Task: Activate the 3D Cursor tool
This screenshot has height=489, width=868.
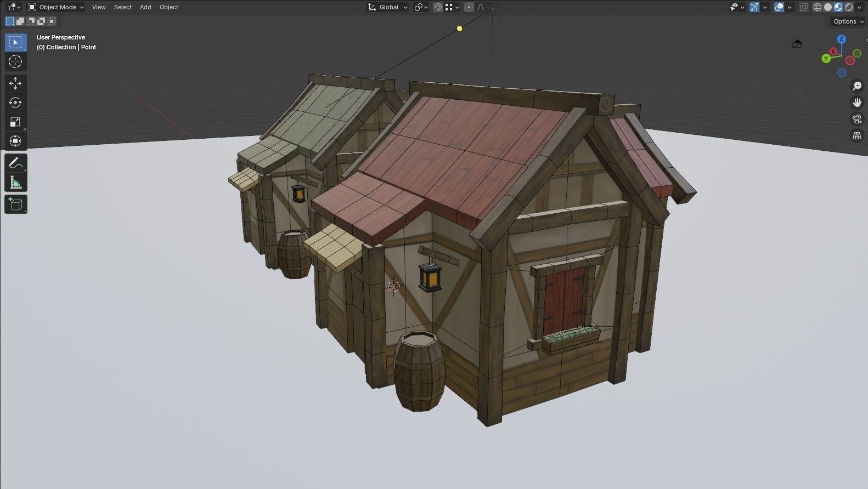Action: (x=15, y=61)
